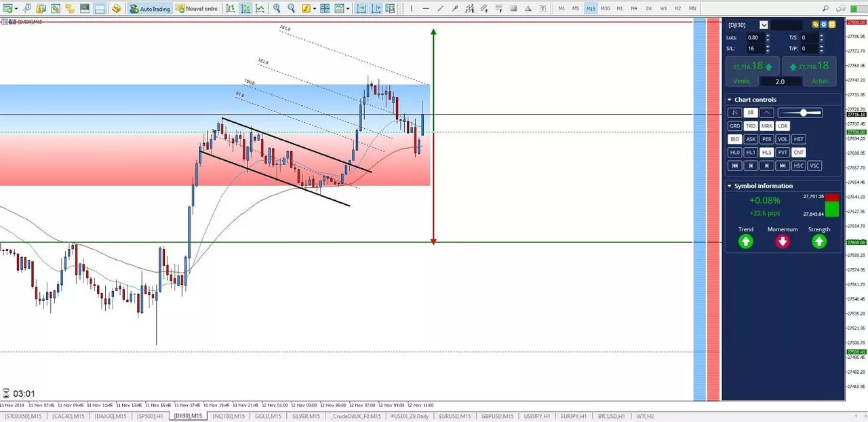Open the MetaEditor toolbar icon
Image resolution: width=868 pixels, height=422 pixels.
(x=117, y=9)
